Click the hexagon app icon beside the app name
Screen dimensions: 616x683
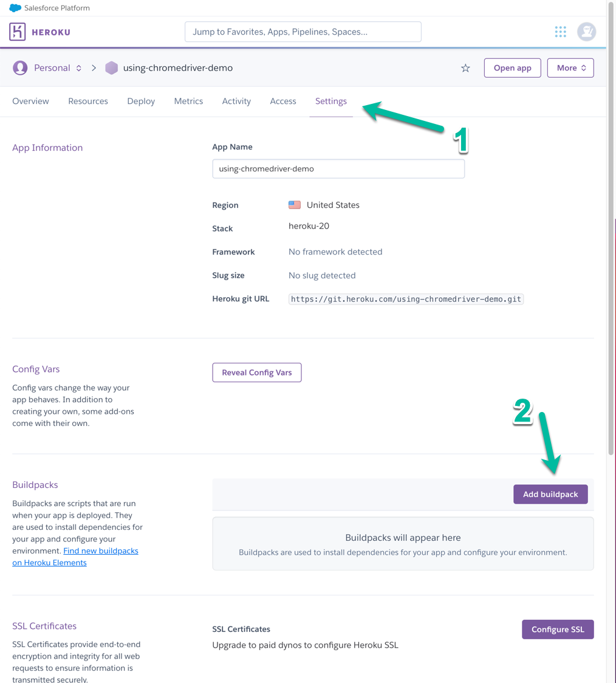pos(111,67)
